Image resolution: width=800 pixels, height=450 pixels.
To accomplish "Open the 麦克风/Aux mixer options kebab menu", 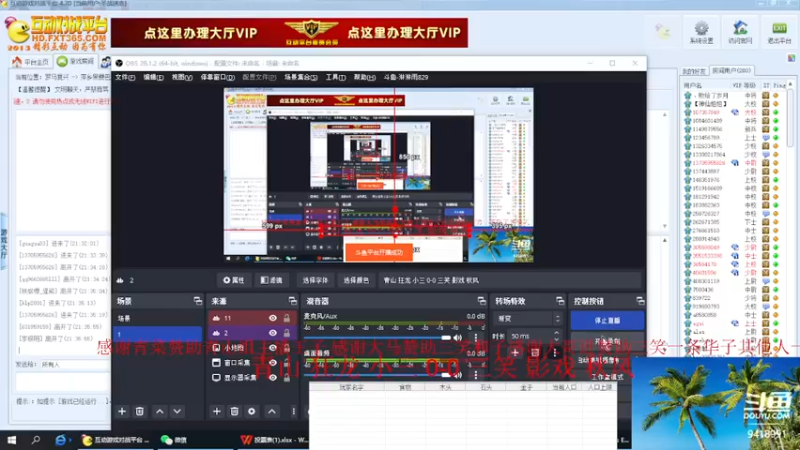I will (x=476, y=338).
